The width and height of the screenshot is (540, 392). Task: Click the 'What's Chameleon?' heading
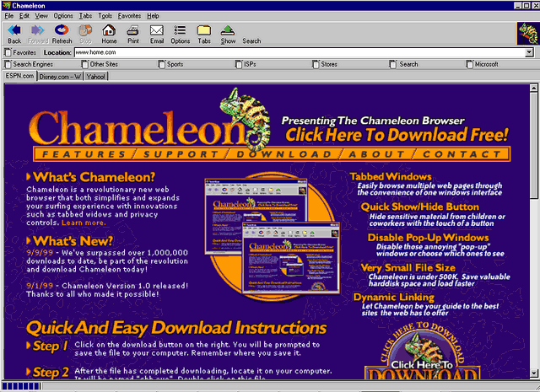94,177
